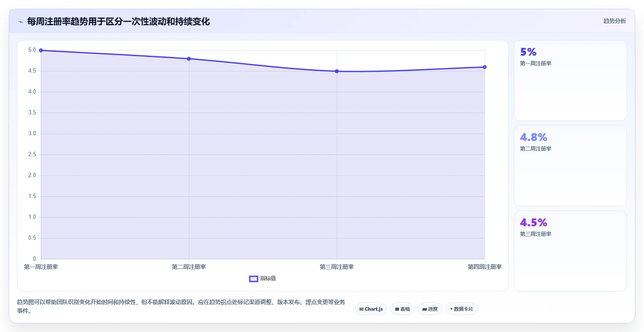The height and width of the screenshot is (332, 644).
Task: Click the x-axis label 第四周注册率
Action: 485,267
